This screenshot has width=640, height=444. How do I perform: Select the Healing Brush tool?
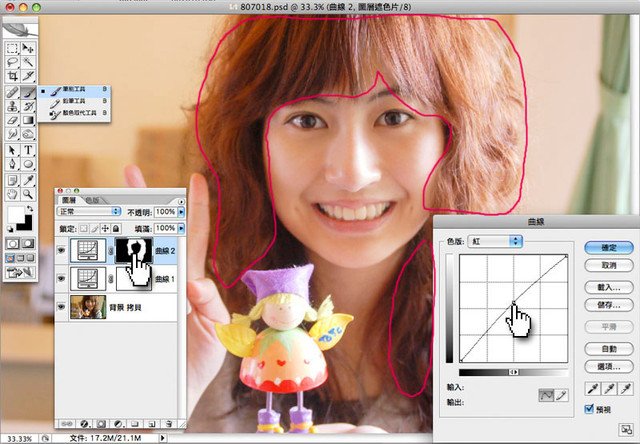12,93
